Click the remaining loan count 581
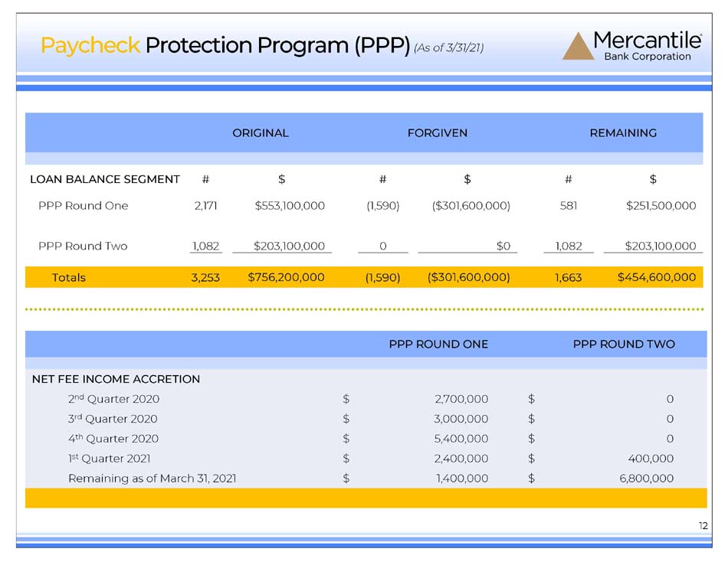This screenshot has width=728, height=562. [x=569, y=206]
